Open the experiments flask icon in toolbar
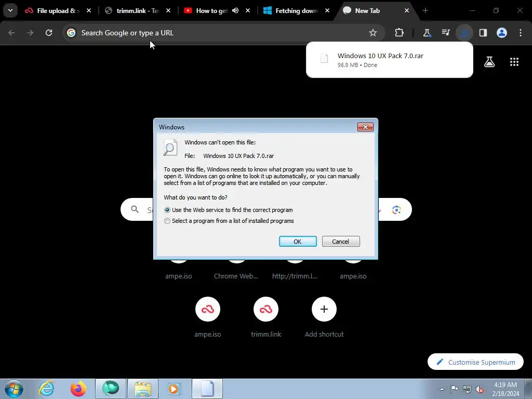 427,33
